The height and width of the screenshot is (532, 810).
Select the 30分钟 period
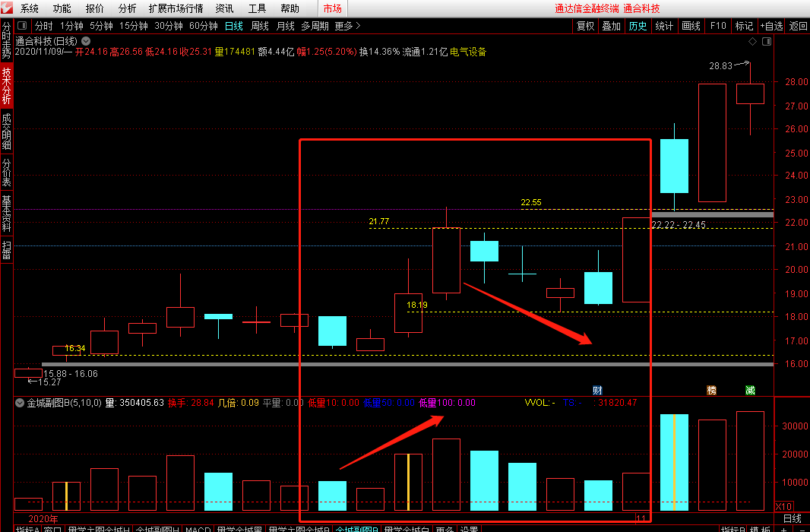click(169, 26)
